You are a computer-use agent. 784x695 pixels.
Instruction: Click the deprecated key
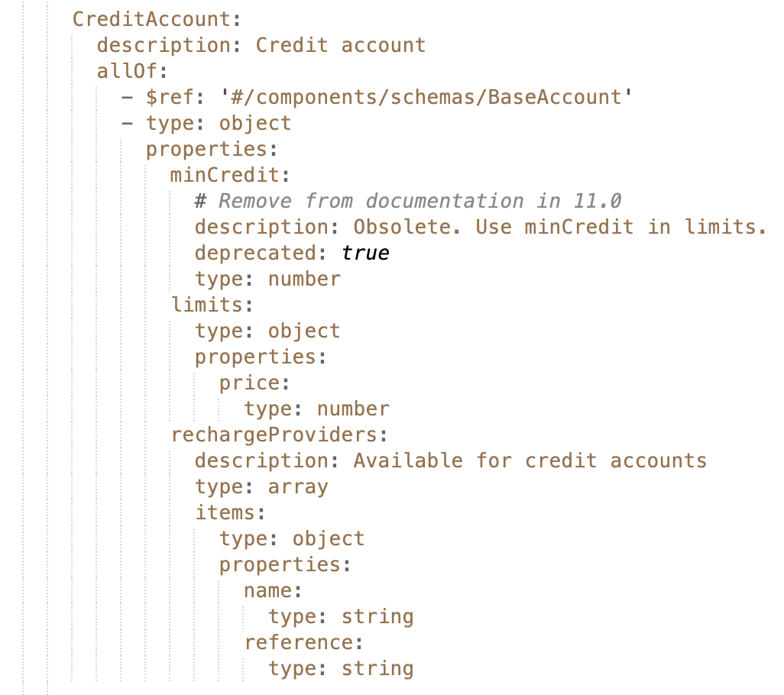[x=255, y=253]
